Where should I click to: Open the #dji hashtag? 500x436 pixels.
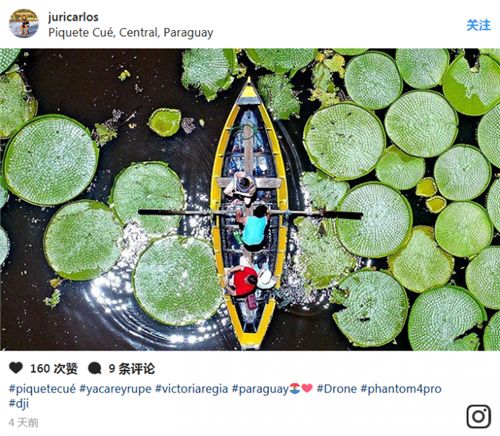point(19,403)
